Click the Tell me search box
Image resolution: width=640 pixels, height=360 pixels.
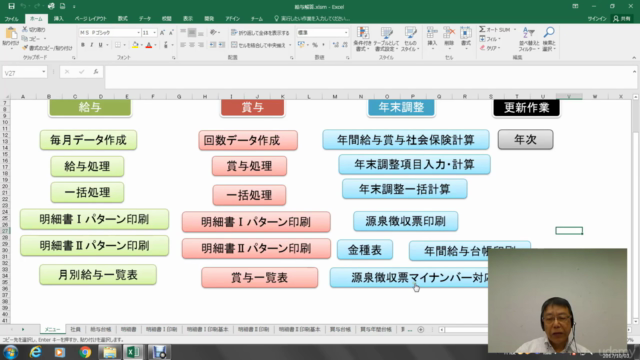(312, 19)
